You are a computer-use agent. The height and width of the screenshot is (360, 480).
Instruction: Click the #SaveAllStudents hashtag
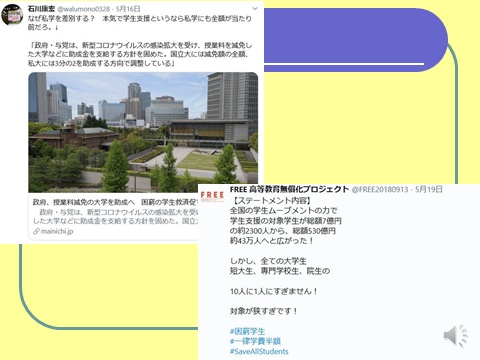pos(259,351)
